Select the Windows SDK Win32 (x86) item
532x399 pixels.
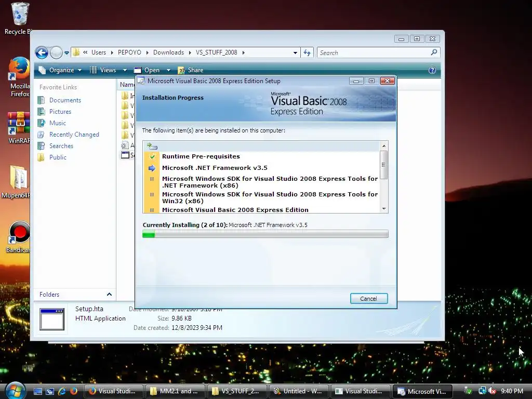[x=270, y=197]
